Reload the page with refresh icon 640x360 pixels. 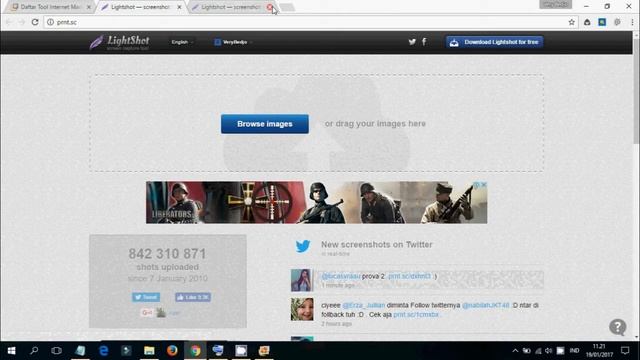(x=35, y=22)
